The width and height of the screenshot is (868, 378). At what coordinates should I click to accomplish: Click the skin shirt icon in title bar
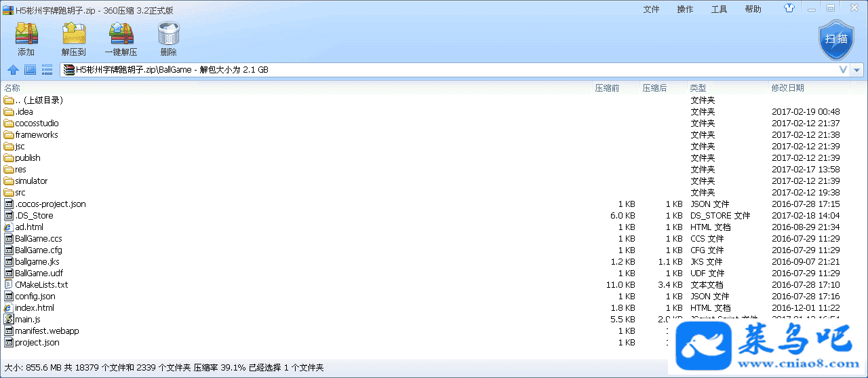(789, 9)
